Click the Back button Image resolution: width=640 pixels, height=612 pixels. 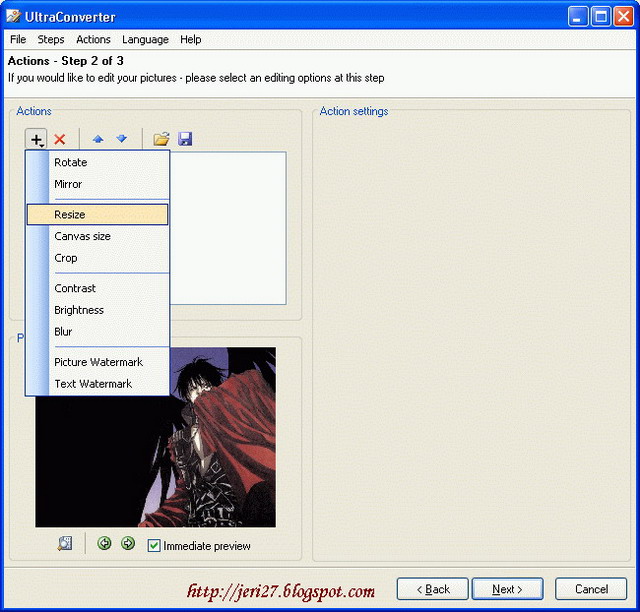(433, 589)
